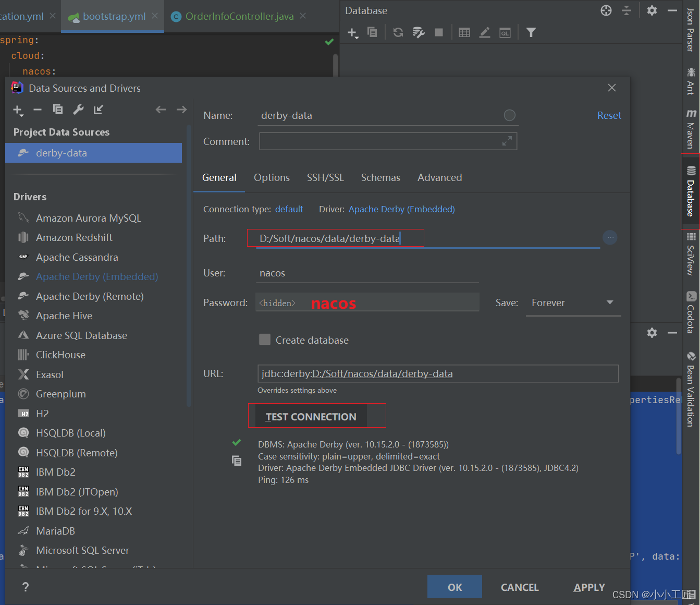Screen dimensions: 700x605
Task: Click the refresh icon in Database panel
Action: (398, 32)
